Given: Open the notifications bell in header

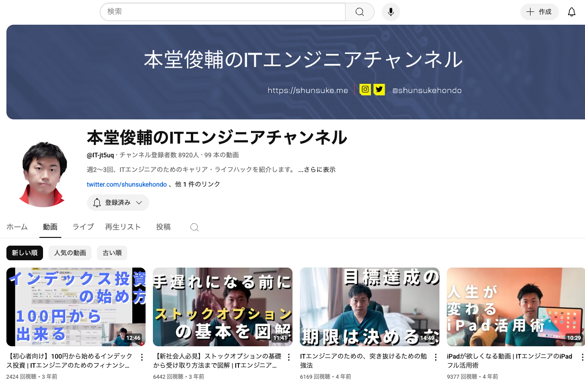Looking at the screenshot, I should [x=571, y=12].
